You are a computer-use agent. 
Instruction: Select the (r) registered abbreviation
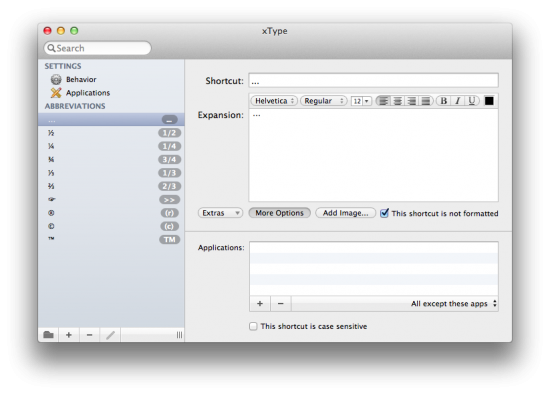111,213
